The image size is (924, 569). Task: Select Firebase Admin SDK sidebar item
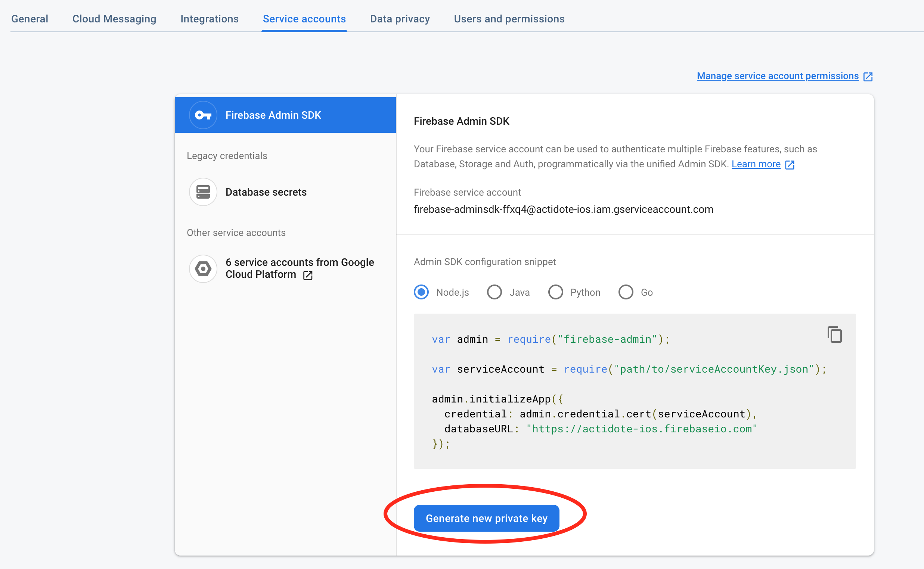pos(285,115)
